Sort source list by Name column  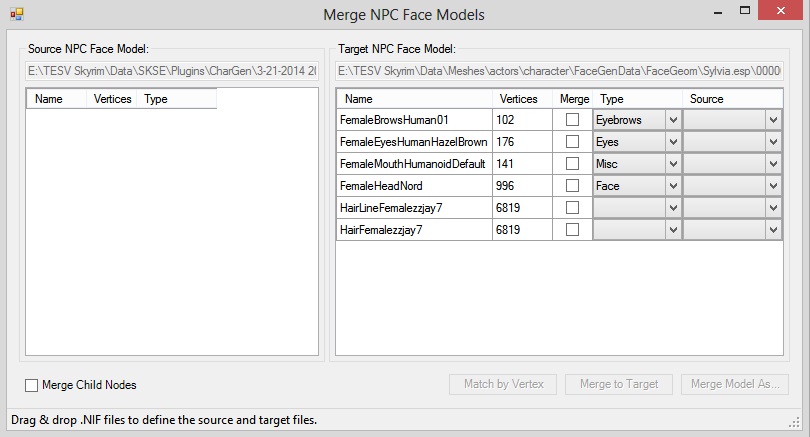click(x=56, y=99)
